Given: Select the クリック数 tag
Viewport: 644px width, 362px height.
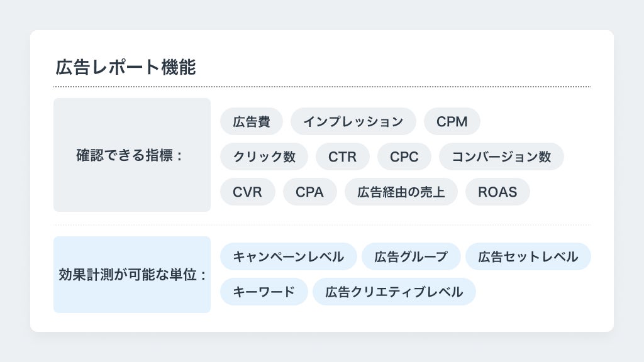Looking at the screenshot, I should (x=264, y=156).
